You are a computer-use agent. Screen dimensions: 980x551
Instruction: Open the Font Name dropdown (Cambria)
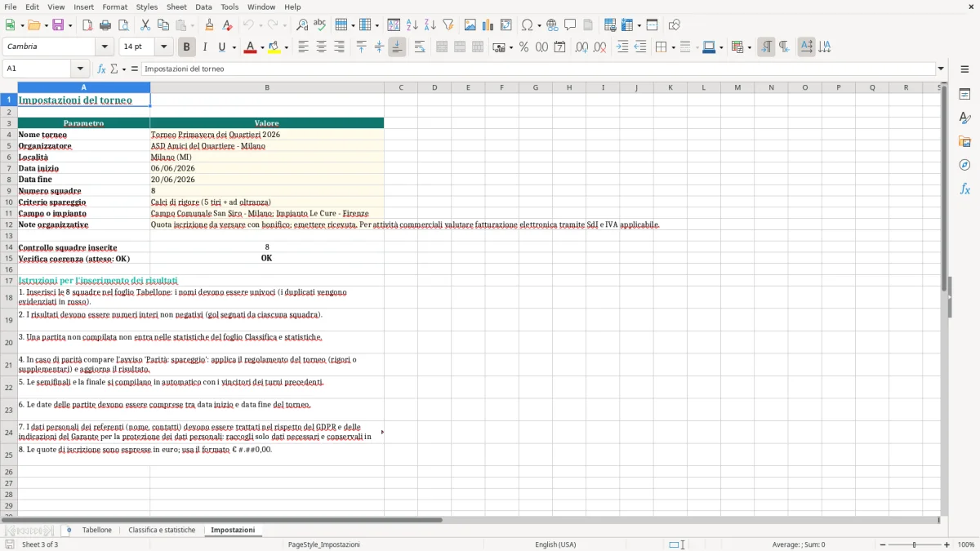coord(105,47)
